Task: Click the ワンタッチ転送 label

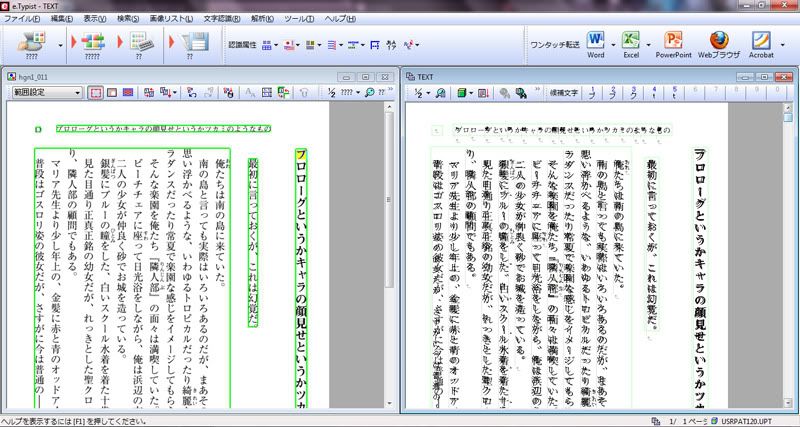Action: click(555, 45)
